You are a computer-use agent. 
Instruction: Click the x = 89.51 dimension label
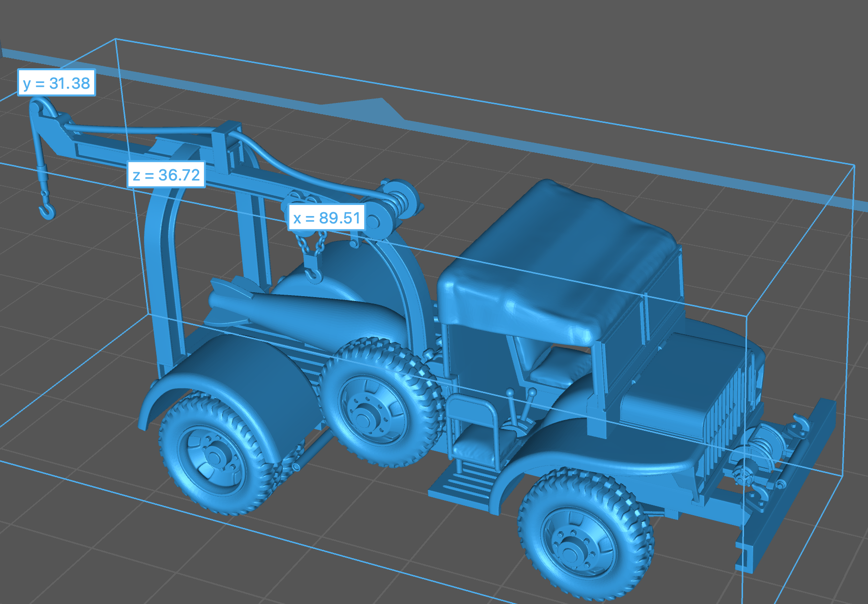pyautogui.click(x=327, y=218)
